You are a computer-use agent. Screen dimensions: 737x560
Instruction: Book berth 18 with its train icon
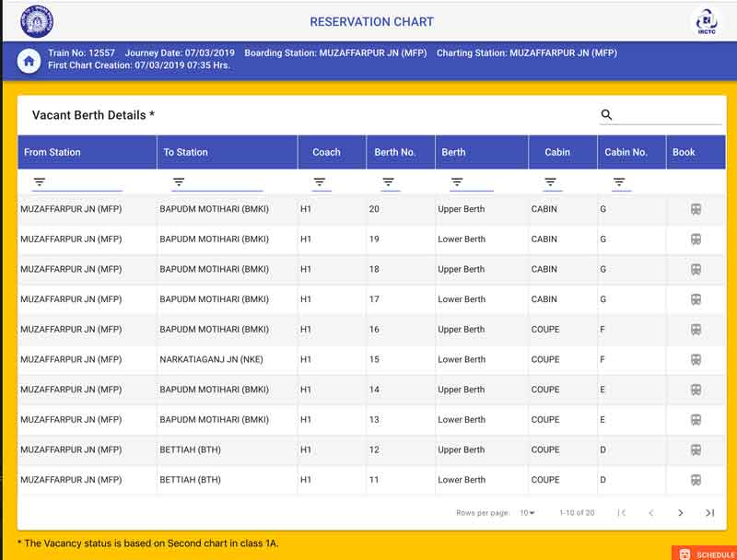[696, 269]
